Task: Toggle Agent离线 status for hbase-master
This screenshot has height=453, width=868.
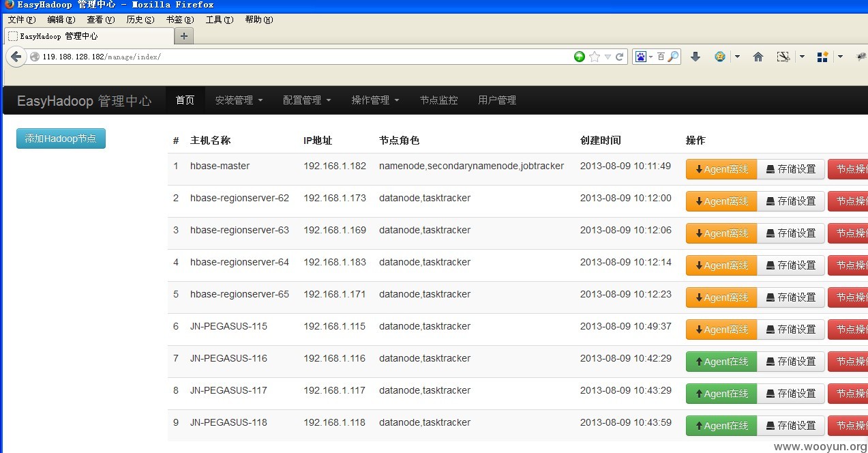Action: click(x=721, y=169)
